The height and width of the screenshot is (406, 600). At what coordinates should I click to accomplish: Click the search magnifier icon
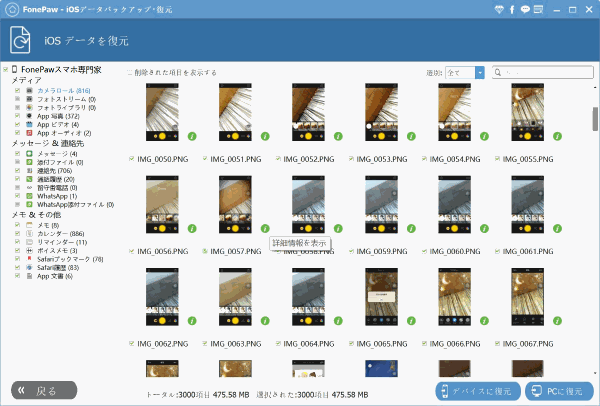[498, 72]
